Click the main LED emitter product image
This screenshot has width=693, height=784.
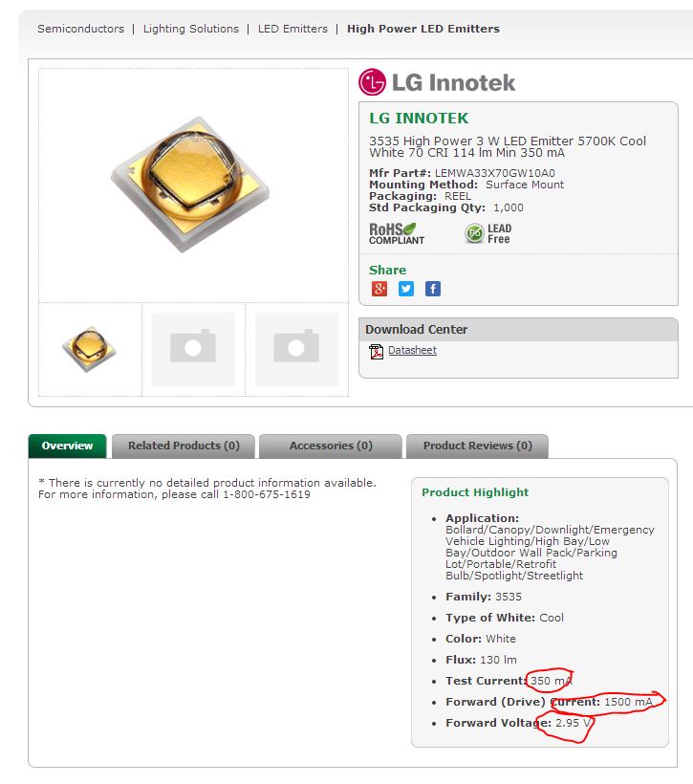pos(193,185)
